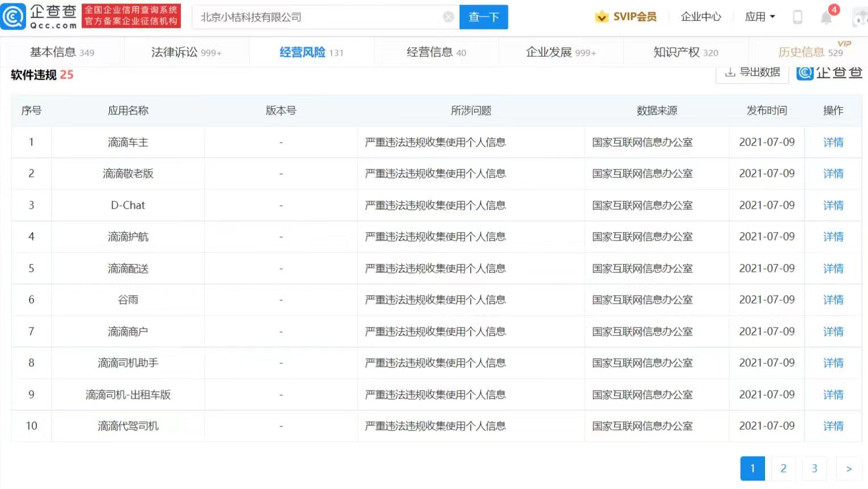Open 详情 for 滴滴商户 row
The height and width of the screenshot is (489, 868).
(833, 331)
